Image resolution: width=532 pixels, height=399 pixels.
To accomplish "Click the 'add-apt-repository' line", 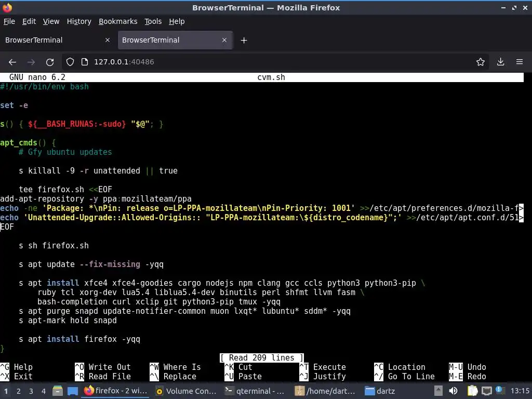I will click(x=96, y=199).
